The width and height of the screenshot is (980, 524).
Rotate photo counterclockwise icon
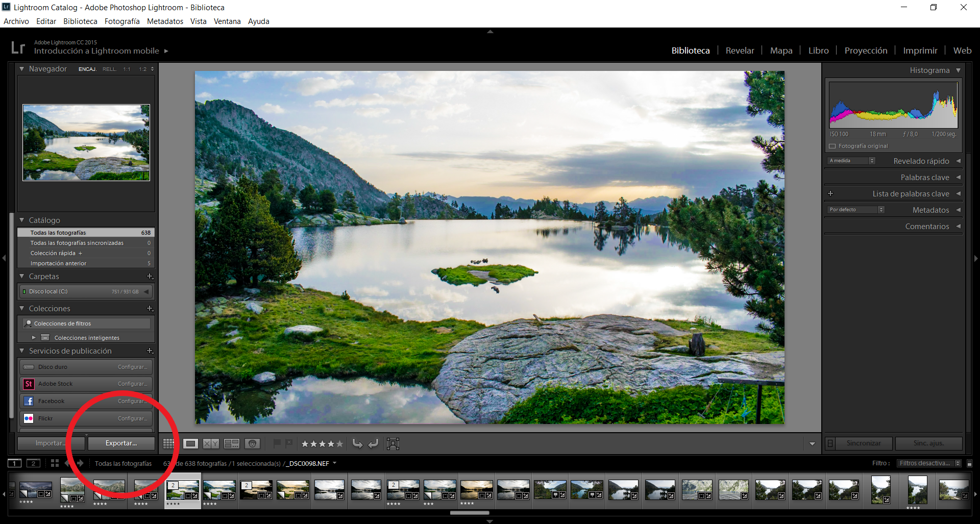click(x=357, y=443)
